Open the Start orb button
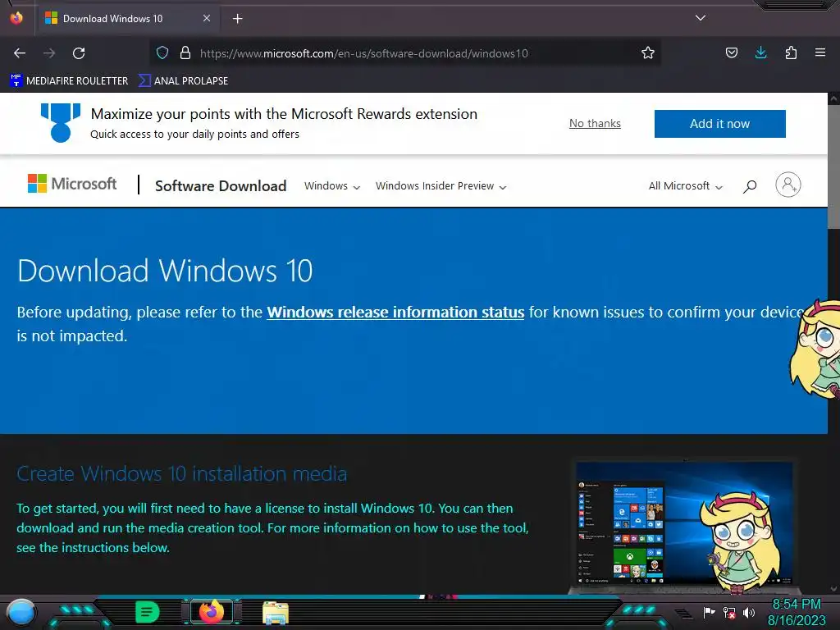 coord(21,613)
